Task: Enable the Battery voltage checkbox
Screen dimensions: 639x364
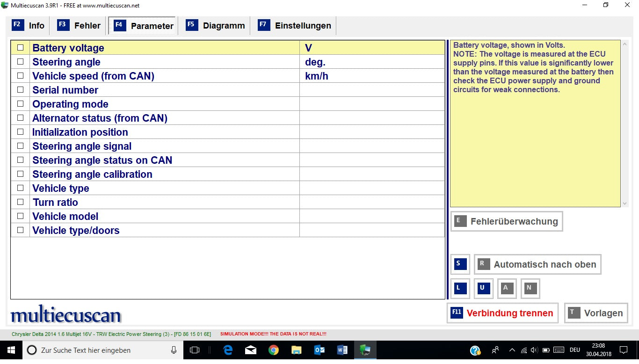Action: (x=20, y=48)
